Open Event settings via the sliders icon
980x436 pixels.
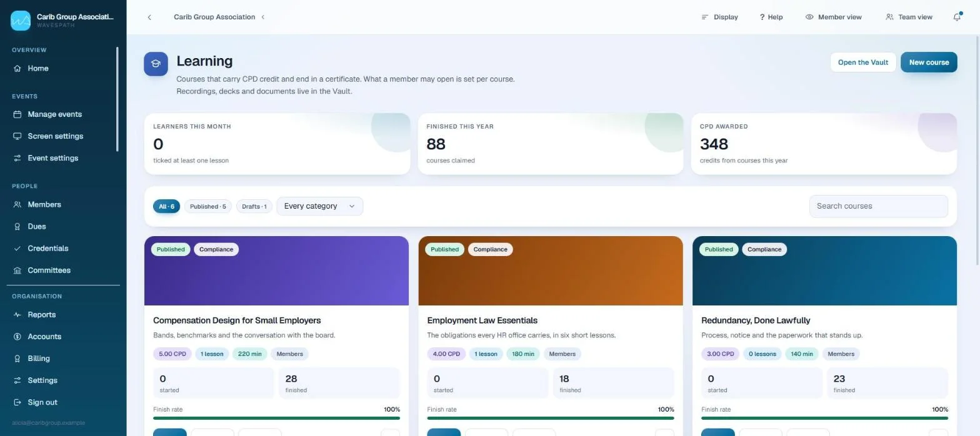coord(17,158)
